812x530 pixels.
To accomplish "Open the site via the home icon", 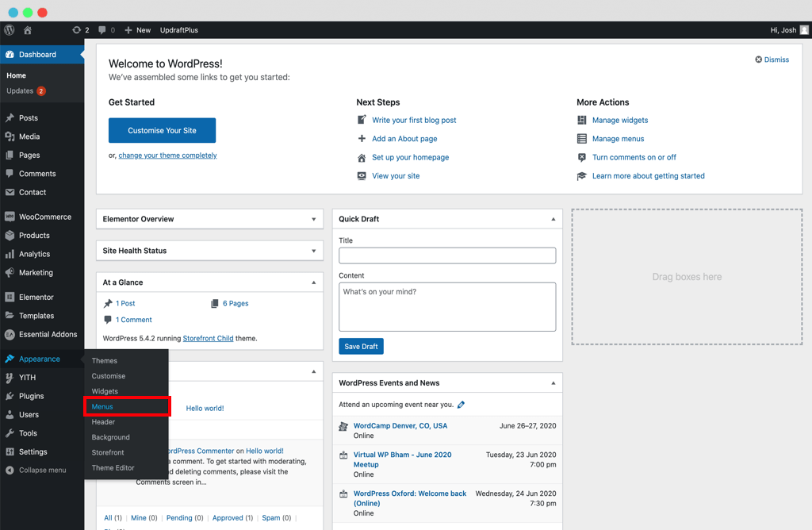I will (27, 29).
